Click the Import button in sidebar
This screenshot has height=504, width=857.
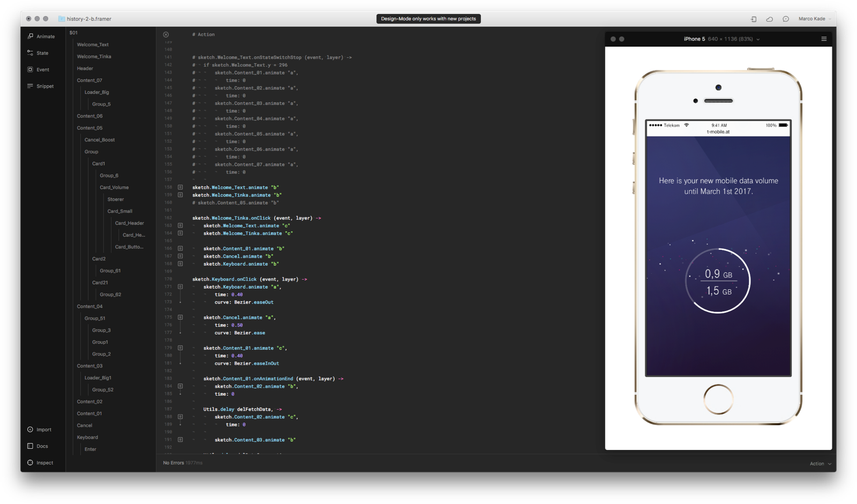pyautogui.click(x=39, y=430)
